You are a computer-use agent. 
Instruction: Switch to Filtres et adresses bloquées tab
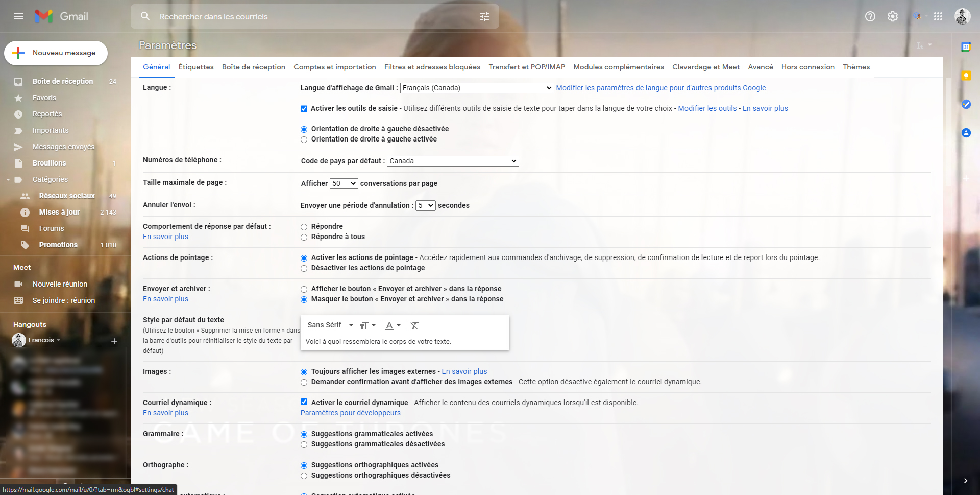coord(432,67)
